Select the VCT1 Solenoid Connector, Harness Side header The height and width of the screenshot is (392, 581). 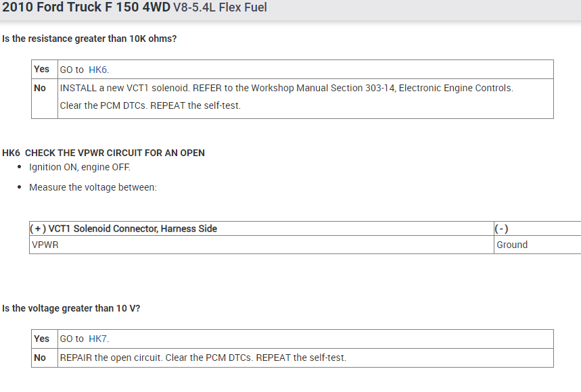[x=124, y=228]
